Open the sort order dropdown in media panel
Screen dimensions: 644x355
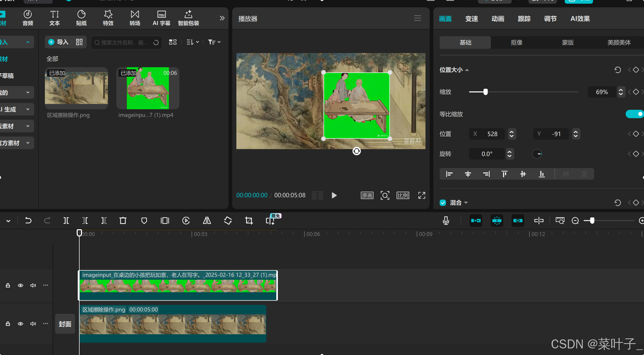(193, 42)
